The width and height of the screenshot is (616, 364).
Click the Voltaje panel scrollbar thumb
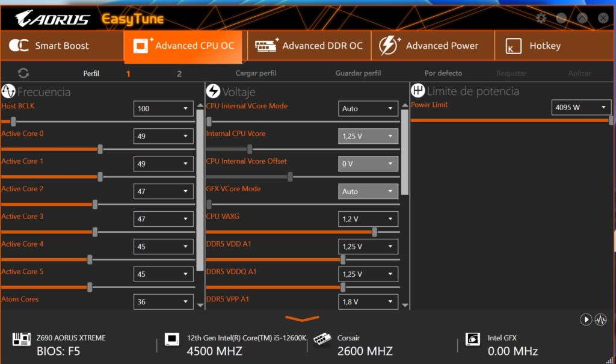click(x=405, y=152)
